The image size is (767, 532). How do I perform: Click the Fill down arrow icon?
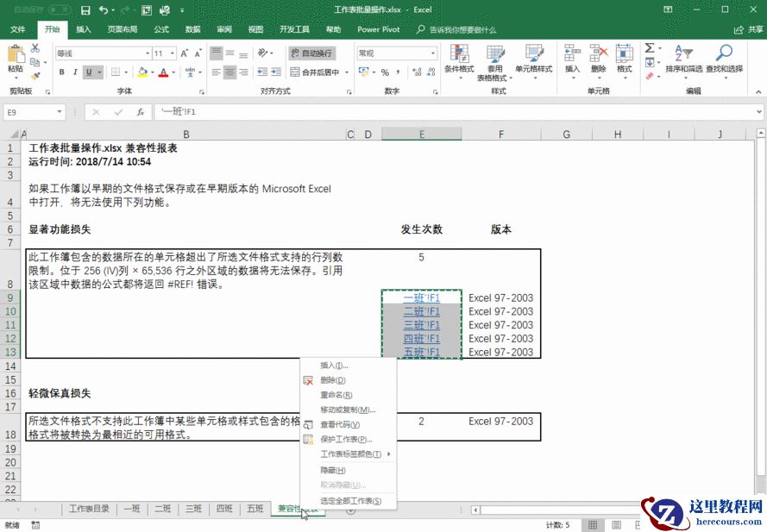(x=650, y=62)
